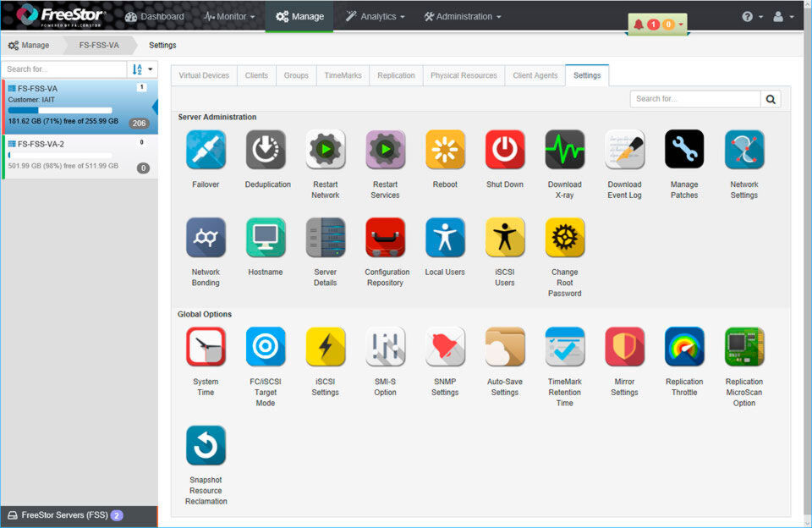The width and height of the screenshot is (812, 528).
Task: Select the Settings tab
Action: click(x=587, y=75)
